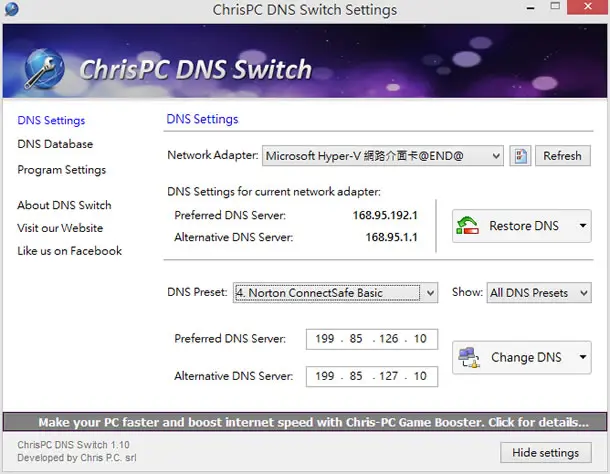
Task: Click the small app icon in the title bar
Action: 11,9
